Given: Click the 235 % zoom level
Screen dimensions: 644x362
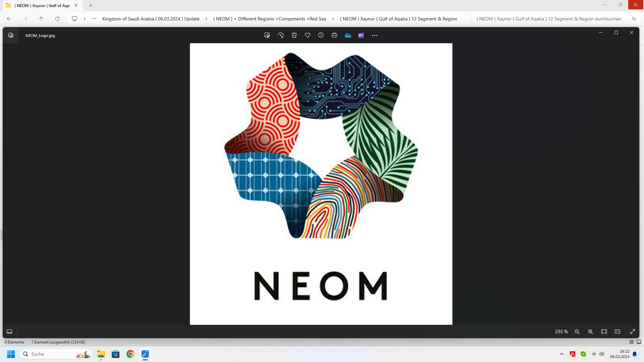Looking at the screenshot, I should point(561,331).
